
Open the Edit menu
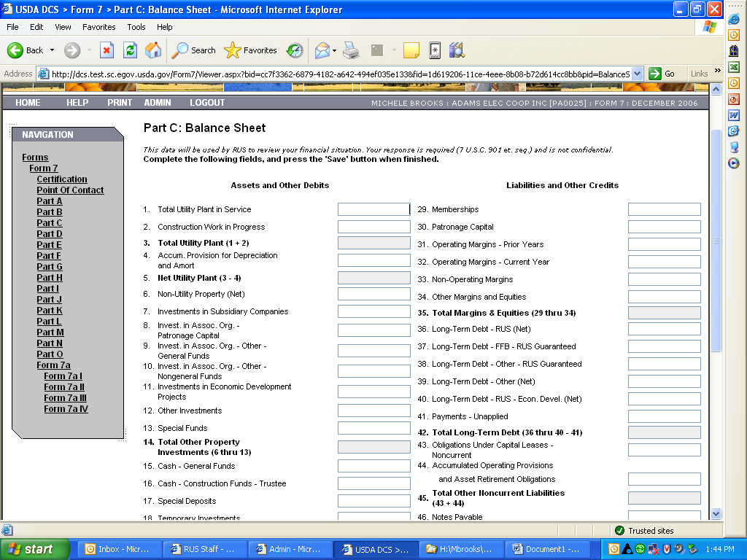click(36, 27)
